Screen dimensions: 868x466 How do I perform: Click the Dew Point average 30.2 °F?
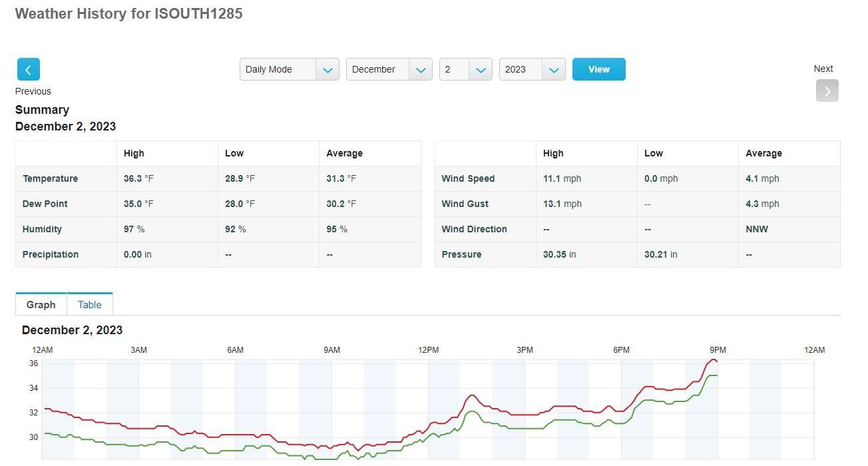coord(341,204)
